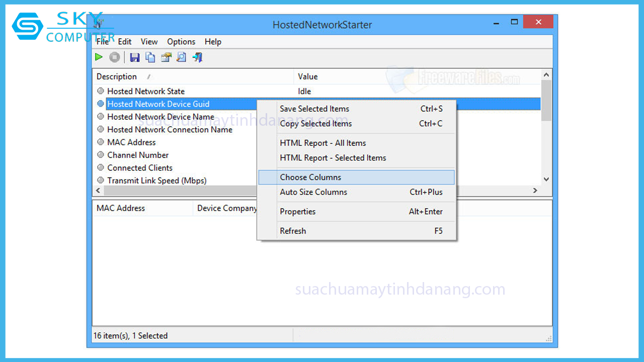Image resolution: width=644 pixels, height=362 pixels.
Task: Click the Find magnifier toolbar icon
Action: 182,57
